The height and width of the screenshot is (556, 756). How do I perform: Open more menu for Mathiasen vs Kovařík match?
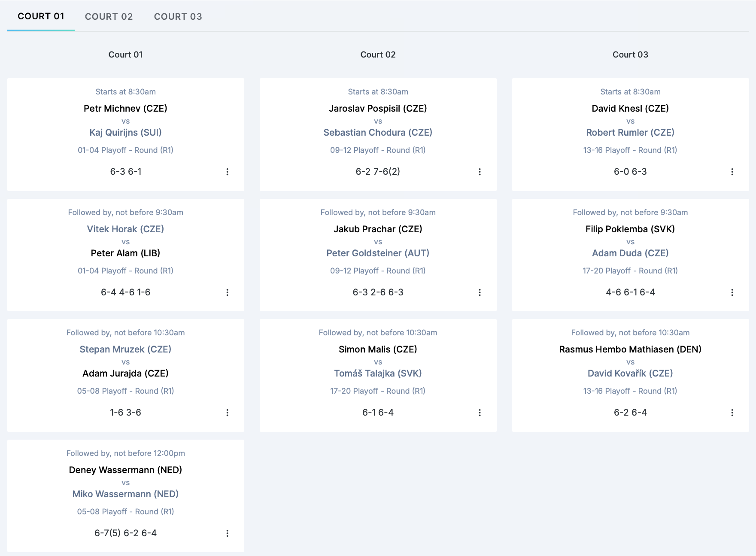[x=732, y=413]
